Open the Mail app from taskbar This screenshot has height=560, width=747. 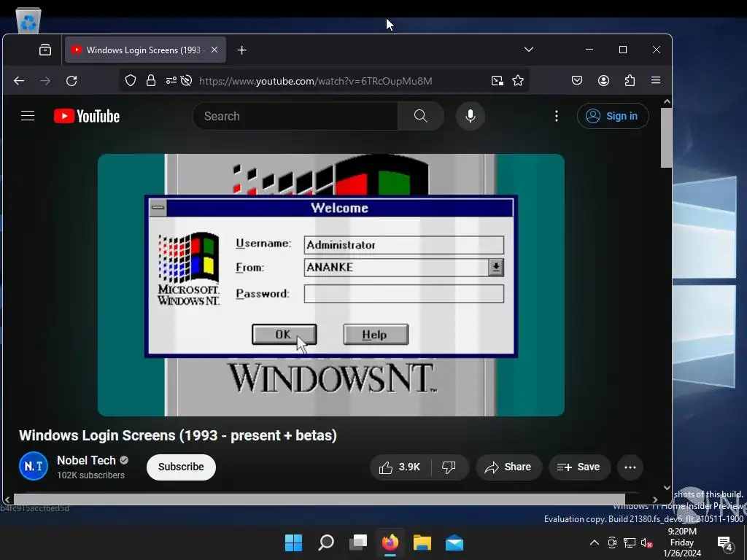pos(454,542)
